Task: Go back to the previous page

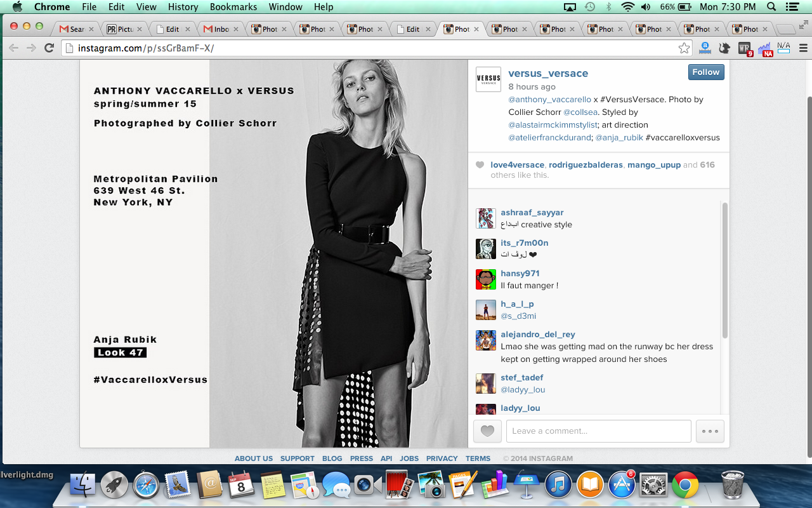Action: 14,48
